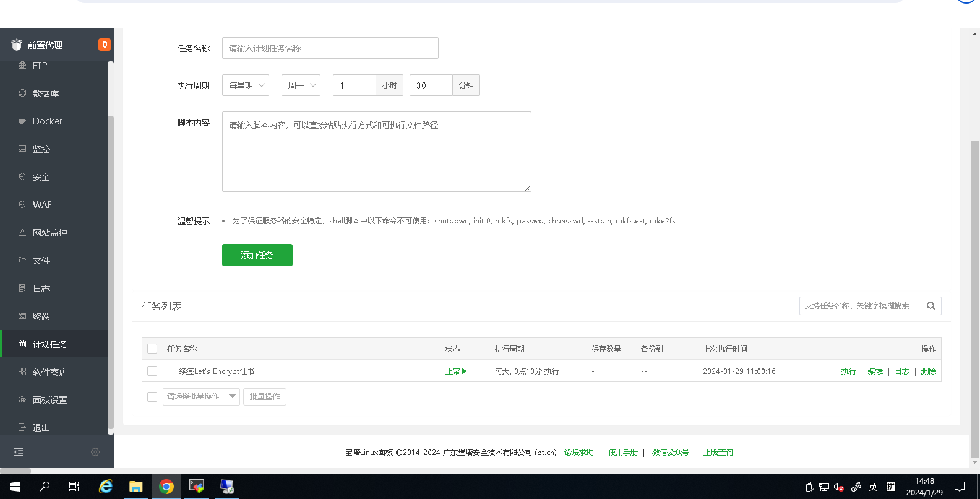The image size is (980, 499).
Task: Click the green 添加任务 button
Action: (257, 255)
